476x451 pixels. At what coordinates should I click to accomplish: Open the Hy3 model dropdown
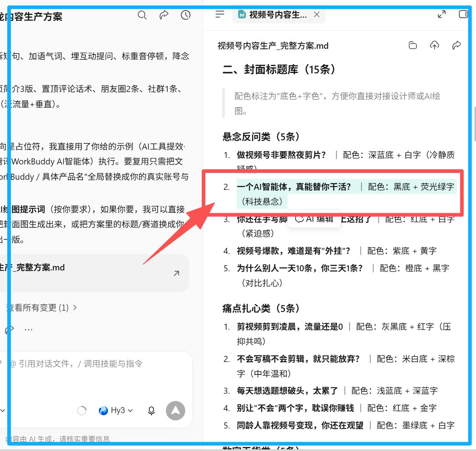coord(116,411)
